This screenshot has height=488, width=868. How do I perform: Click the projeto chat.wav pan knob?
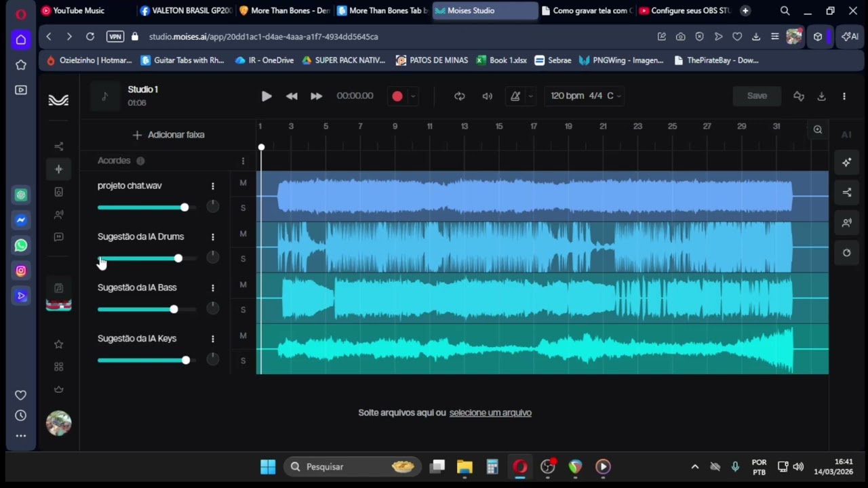pos(213,207)
